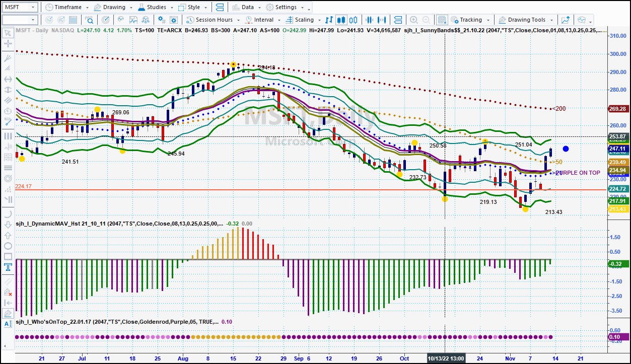Click the symbol lookup magnifier icon
The image size is (631, 364).
coord(90,20)
